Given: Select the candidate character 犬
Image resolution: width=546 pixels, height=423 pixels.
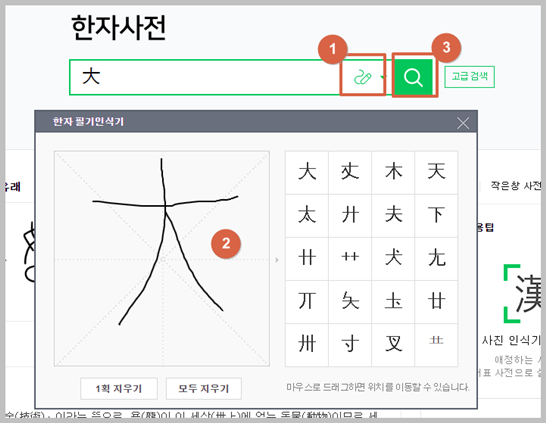Looking at the screenshot, I should coord(393,259).
